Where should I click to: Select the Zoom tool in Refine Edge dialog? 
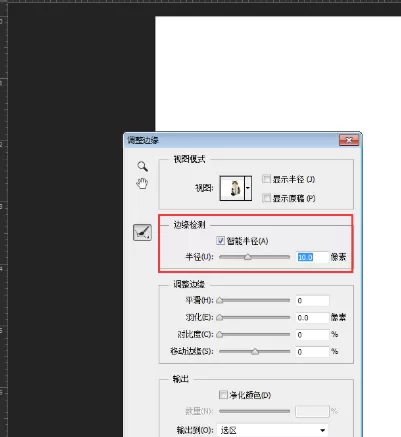(x=142, y=166)
